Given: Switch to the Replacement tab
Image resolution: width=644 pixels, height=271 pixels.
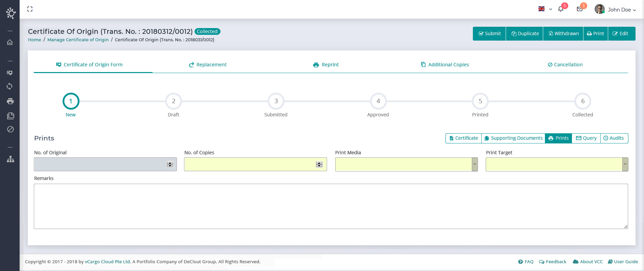Looking at the screenshot, I should [x=208, y=65].
